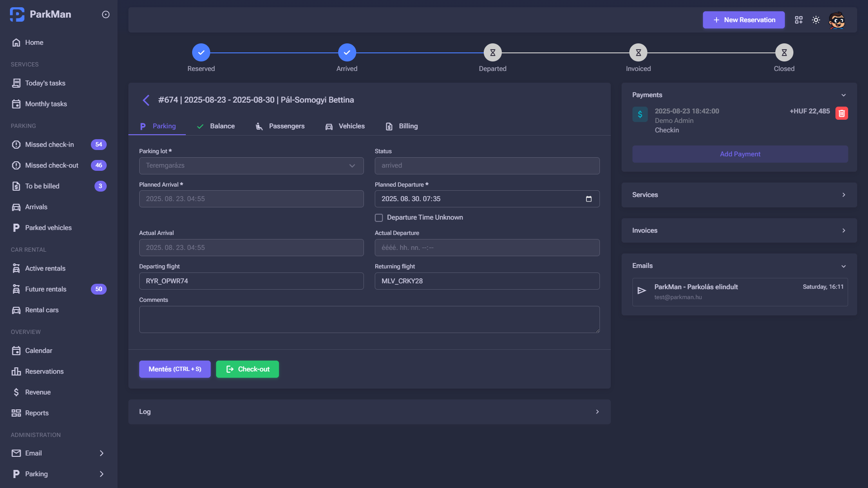Click the Invoiced hourglass step

point(638,53)
